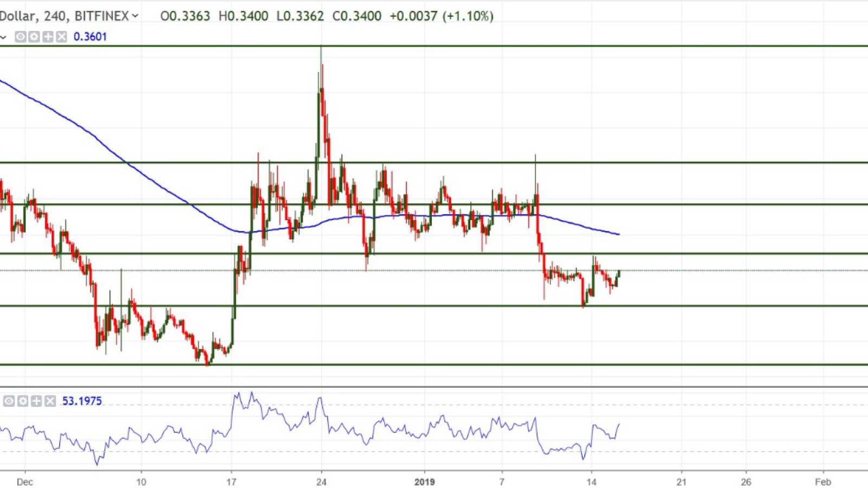Click the low value L0.3362
The height and width of the screenshot is (488, 868).
300,16
